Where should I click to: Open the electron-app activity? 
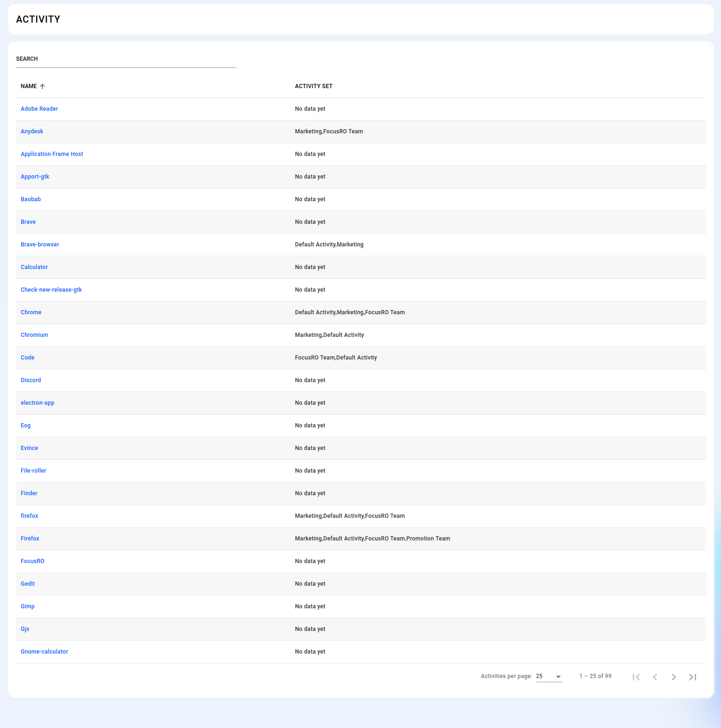pos(38,403)
